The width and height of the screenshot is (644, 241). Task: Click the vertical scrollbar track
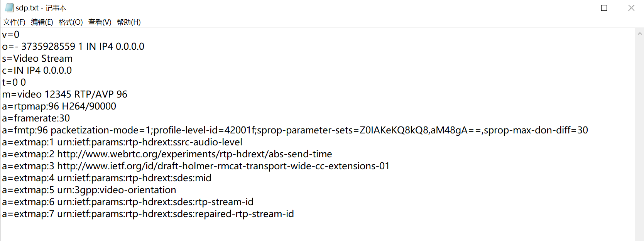640,135
